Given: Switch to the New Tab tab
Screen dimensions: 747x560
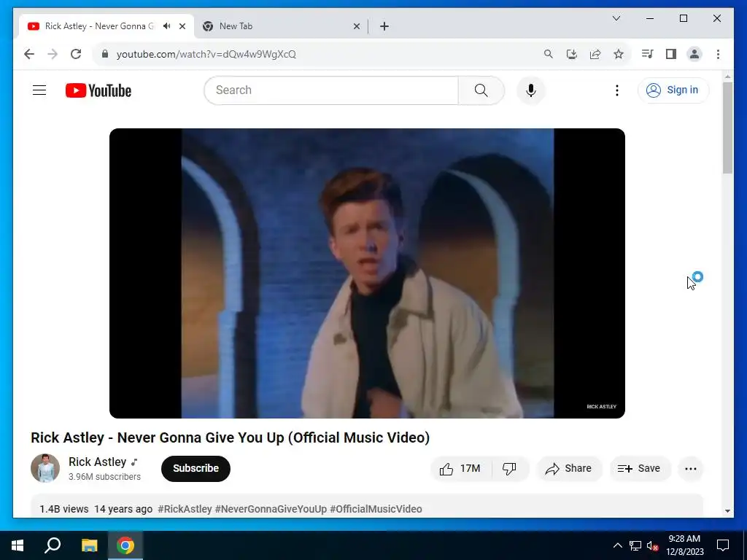Looking at the screenshot, I should click(281, 26).
